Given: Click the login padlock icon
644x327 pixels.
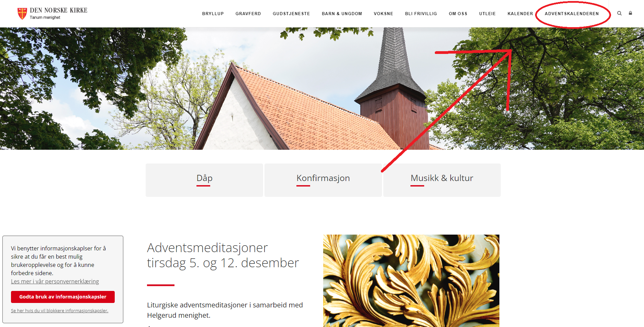Looking at the screenshot, I should coord(630,13).
